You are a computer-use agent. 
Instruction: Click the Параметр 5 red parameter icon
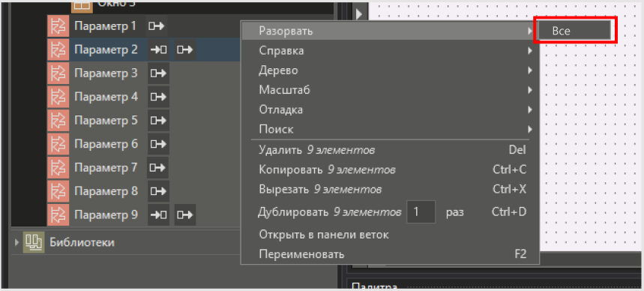(x=58, y=121)
